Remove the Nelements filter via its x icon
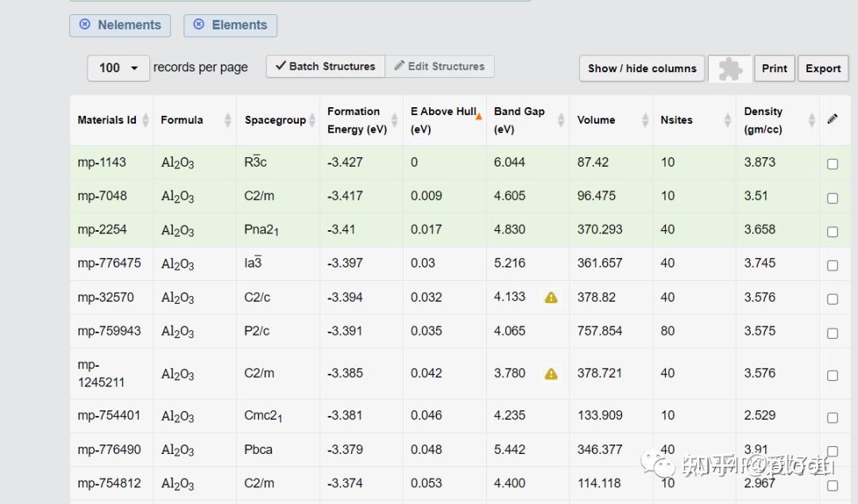This screenshot has height=504, width=858. (85, 25)
